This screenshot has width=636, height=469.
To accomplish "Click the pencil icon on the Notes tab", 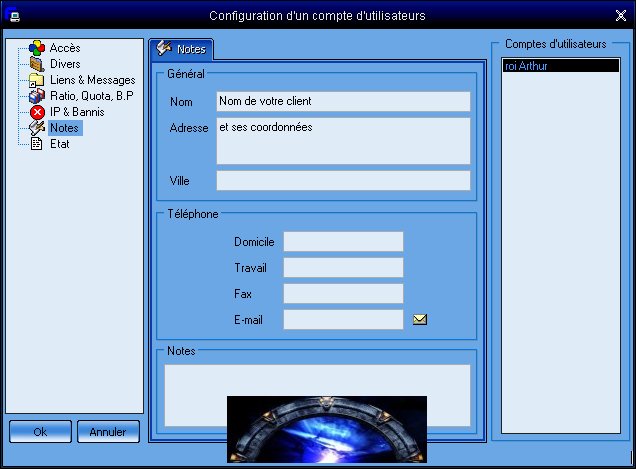I will pyautogui.click(x=164, y=48).
